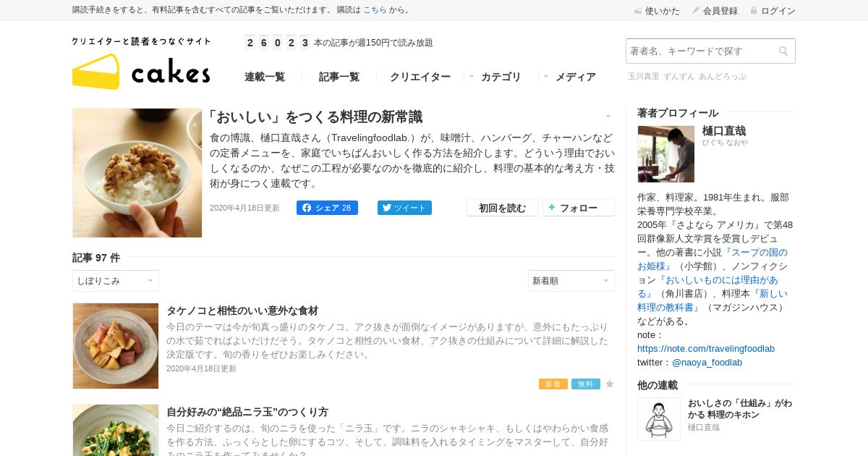Screen dimensions: 868x456
Task: Click author name 樋口直哉 in profile
Action: tap(724, 131)
